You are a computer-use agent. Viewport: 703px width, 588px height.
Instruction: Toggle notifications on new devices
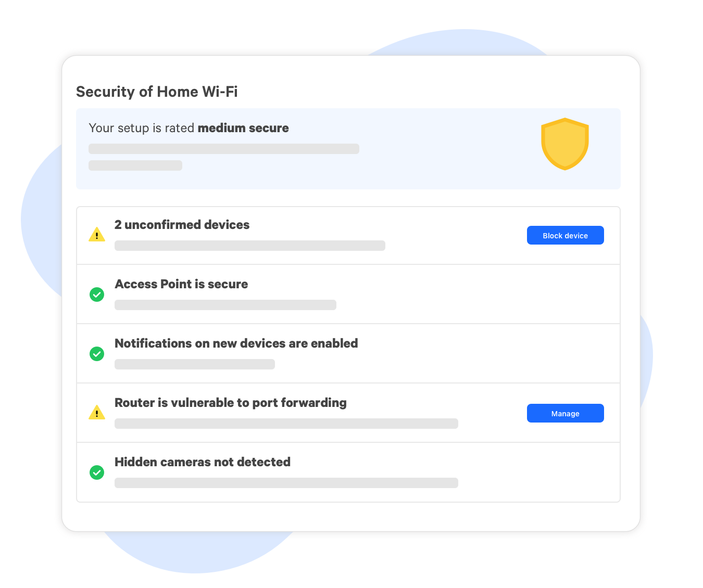tap(236, 343)
